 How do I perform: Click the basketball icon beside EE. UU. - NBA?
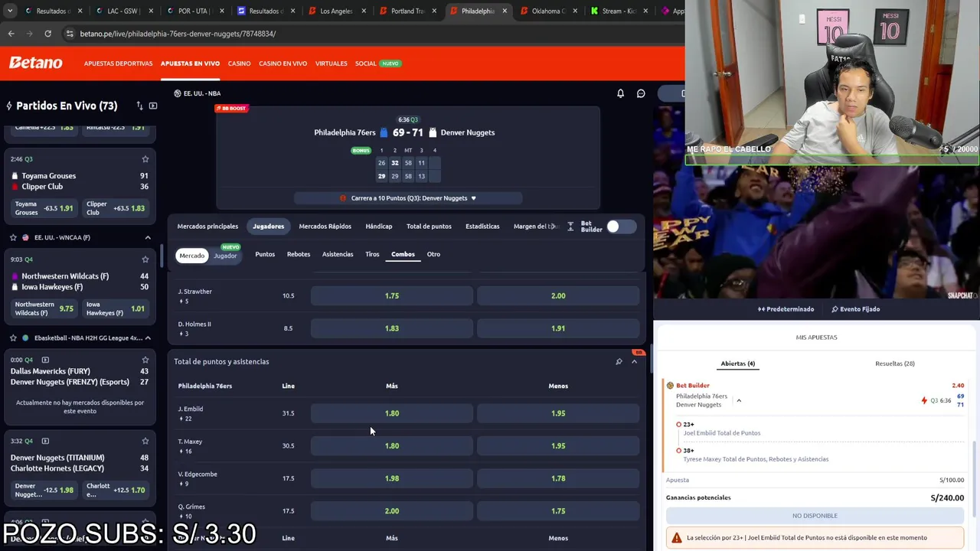(178, 93)
